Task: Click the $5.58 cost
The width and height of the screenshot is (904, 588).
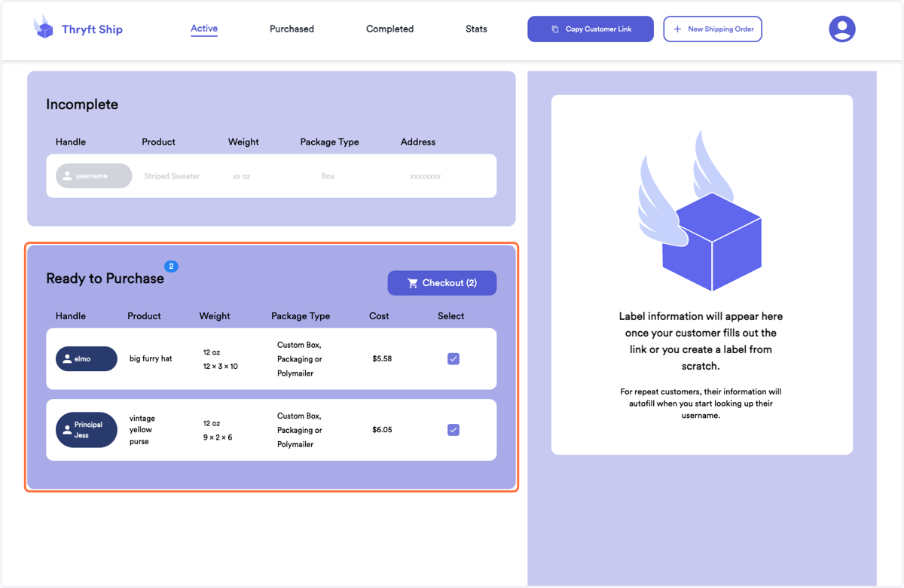Action: click(382, 359)
